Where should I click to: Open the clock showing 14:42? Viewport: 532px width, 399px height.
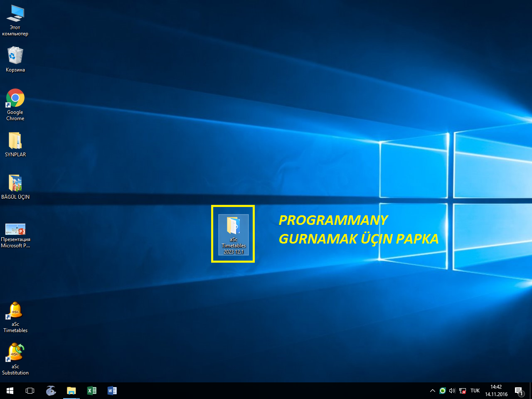point(496,391)
